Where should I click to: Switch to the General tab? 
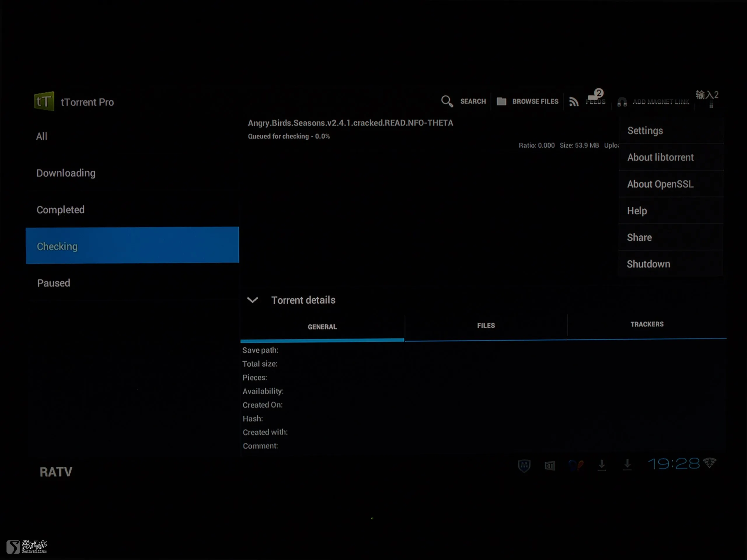pyautogui.click(x=322, y=327)
